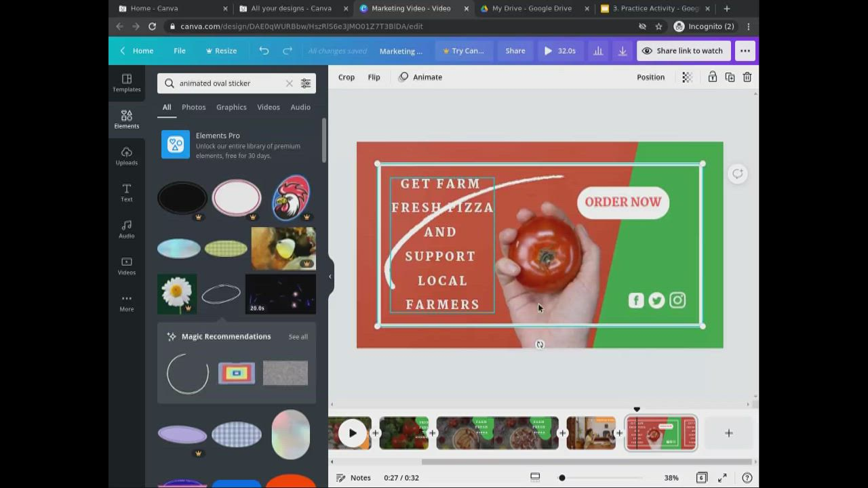Open the Elements panel

point(126,119)
